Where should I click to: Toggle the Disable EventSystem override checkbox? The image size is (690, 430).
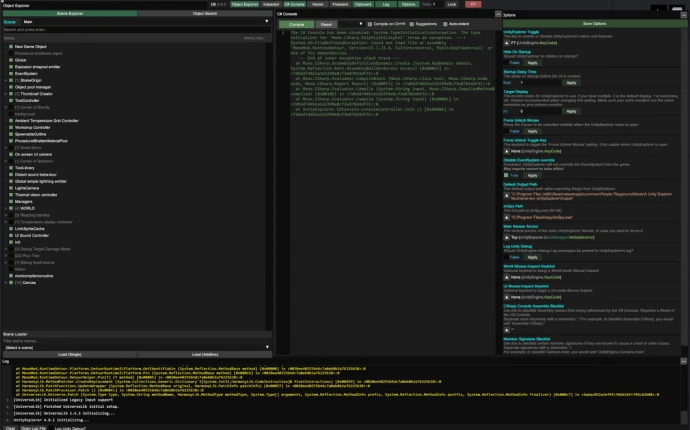click(x=506, y=175)
